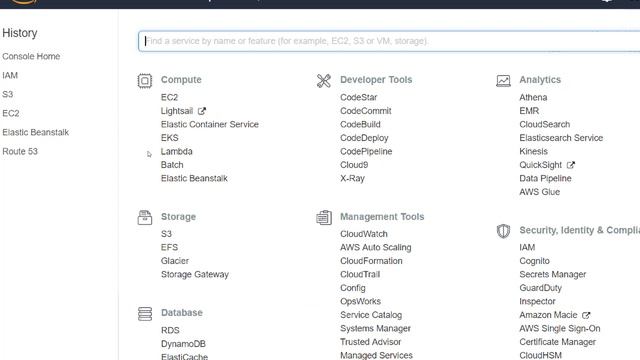
Task: Click the Database stack icon
Action: [x=144, y=314]
